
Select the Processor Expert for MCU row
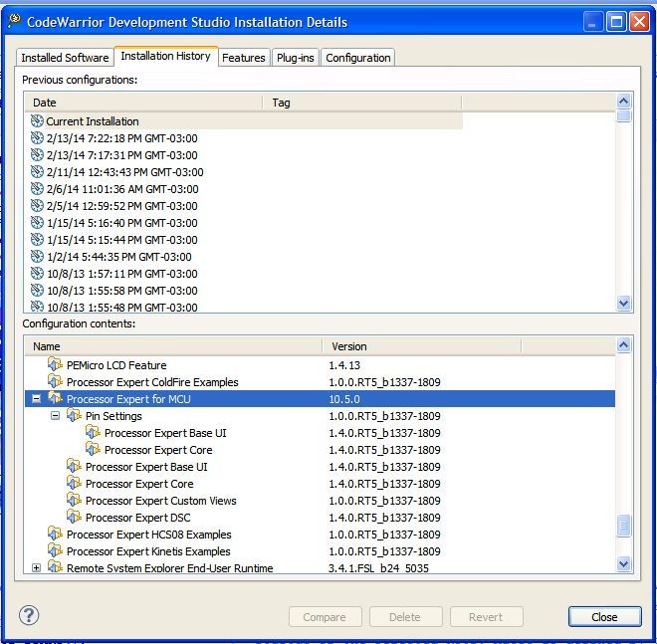point(321,399)
